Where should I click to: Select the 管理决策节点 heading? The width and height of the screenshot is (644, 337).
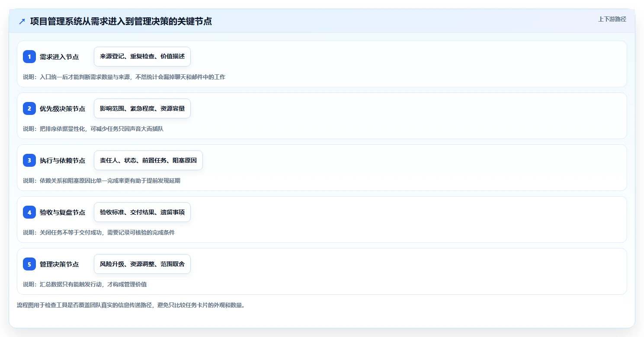point(59,264)
